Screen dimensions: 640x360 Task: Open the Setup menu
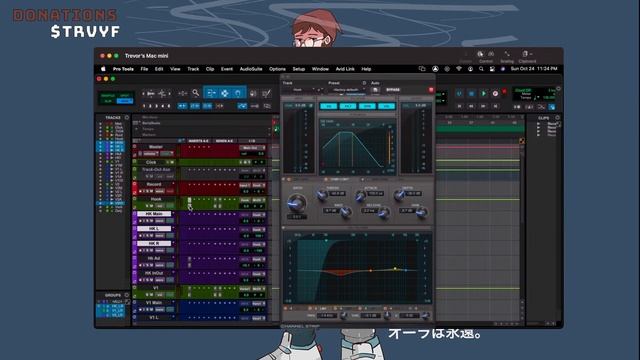[299, 69]
